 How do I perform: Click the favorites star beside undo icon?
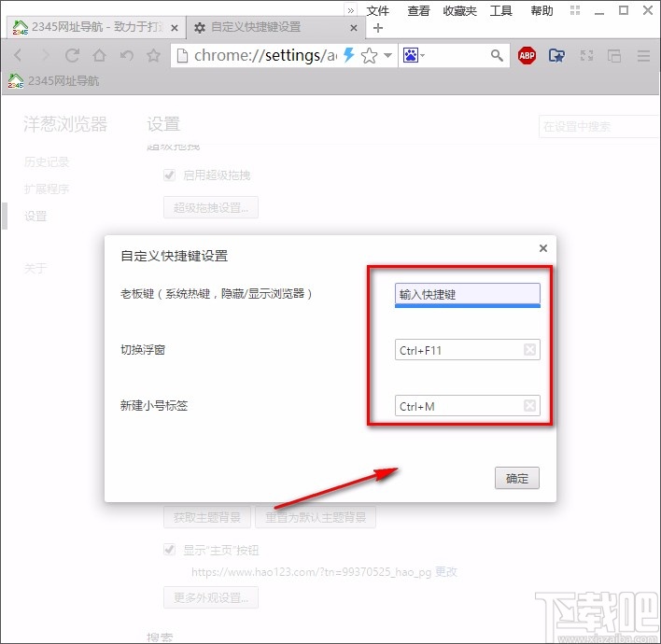[154, 55]
